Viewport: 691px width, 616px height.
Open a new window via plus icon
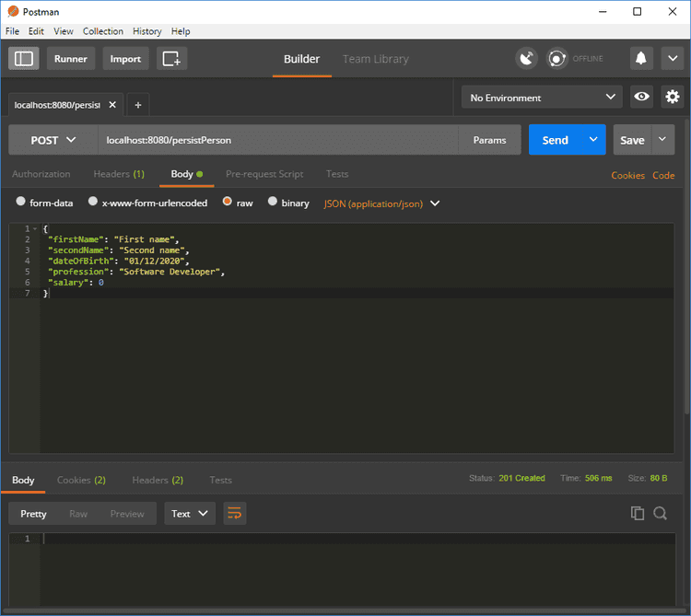coord(171,58)
